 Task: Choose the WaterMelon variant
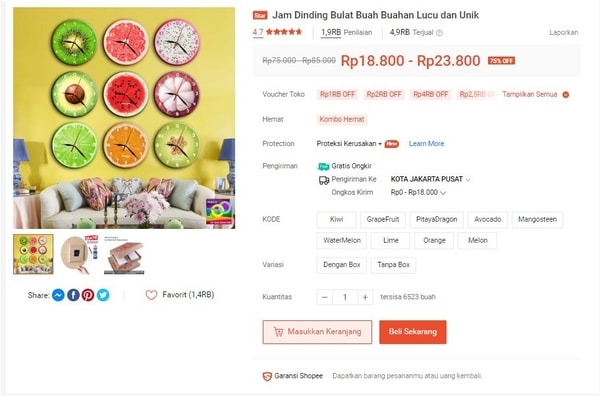342,241
